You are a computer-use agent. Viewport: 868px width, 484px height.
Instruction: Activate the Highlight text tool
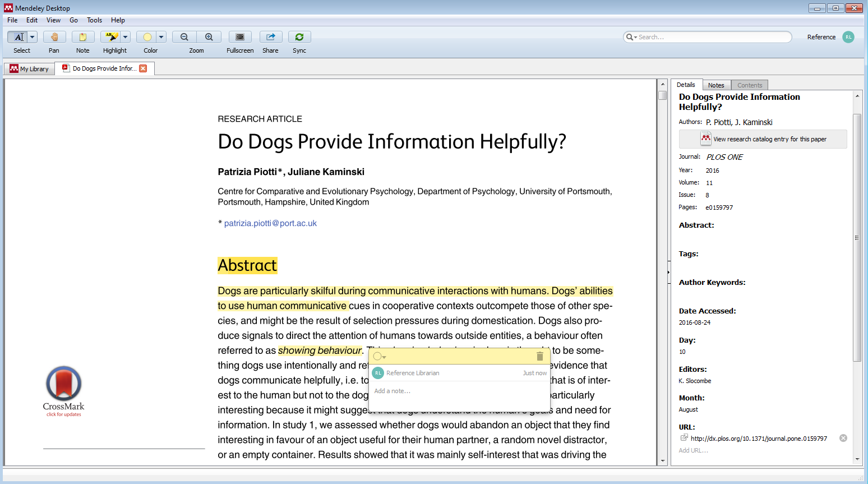click(111, 37)
